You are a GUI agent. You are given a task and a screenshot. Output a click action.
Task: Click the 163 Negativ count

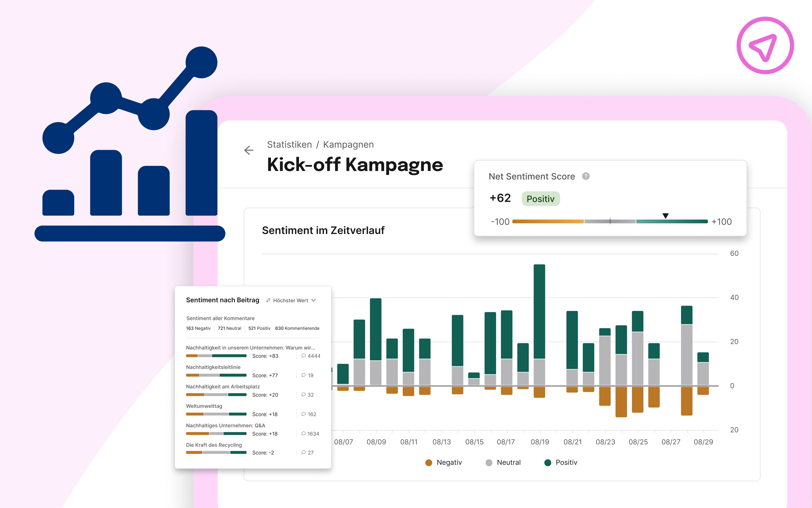coord(198,328)
